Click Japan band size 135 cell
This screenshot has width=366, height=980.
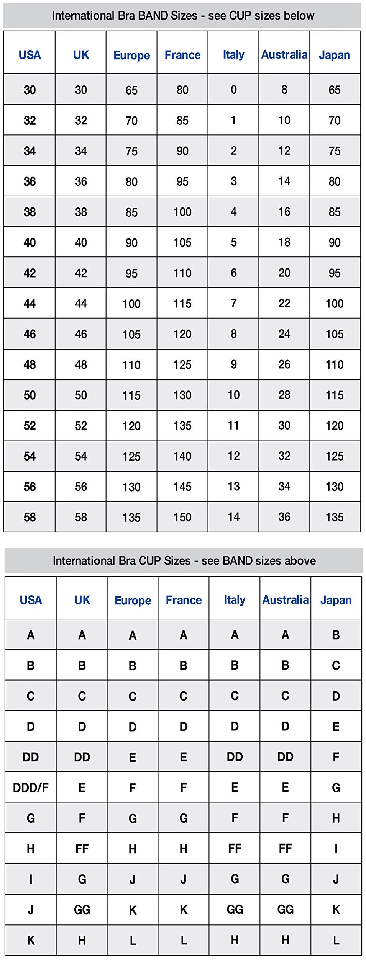point(335,517)
